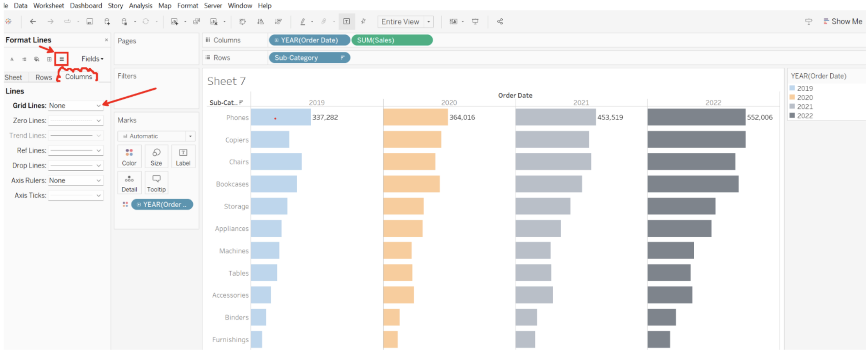The height and width of the screenshot is (358, 868).
Task: Click the Color button on Marks card
Action: pyautogui.click(x=129, y=157)
